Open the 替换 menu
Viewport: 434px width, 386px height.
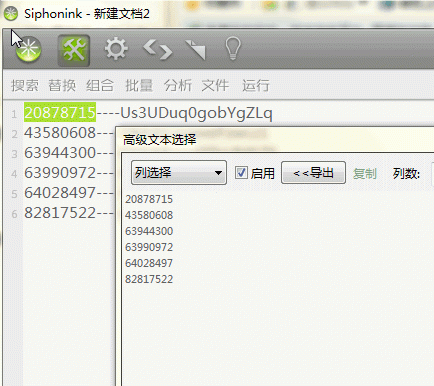[62, 86]
